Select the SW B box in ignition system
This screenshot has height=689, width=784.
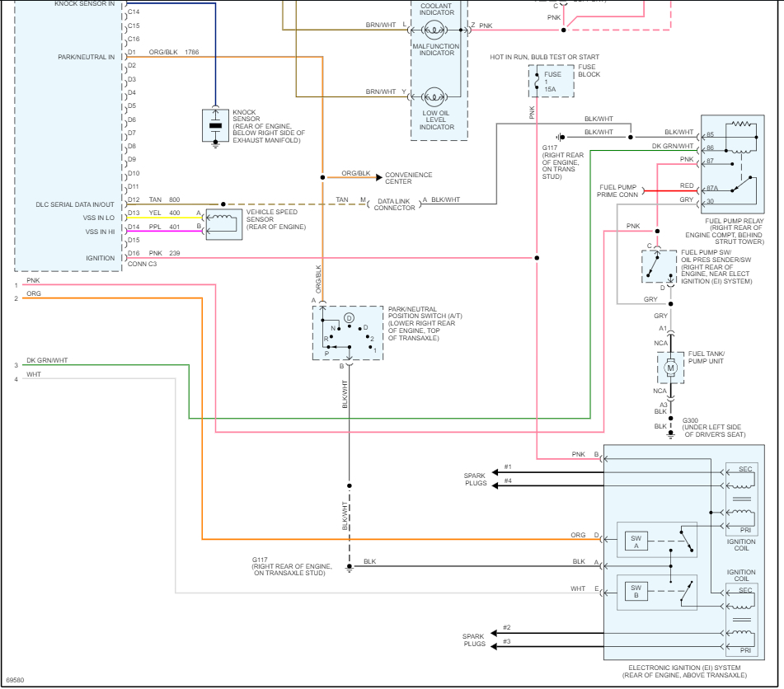coord(636,593)
